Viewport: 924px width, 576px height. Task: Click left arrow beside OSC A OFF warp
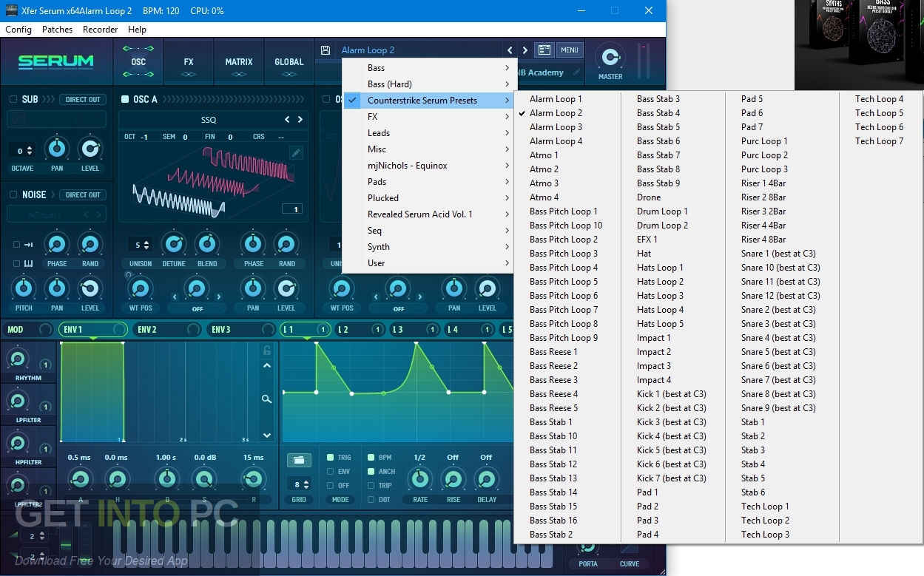pyautogui.click(x=175, y=297)
